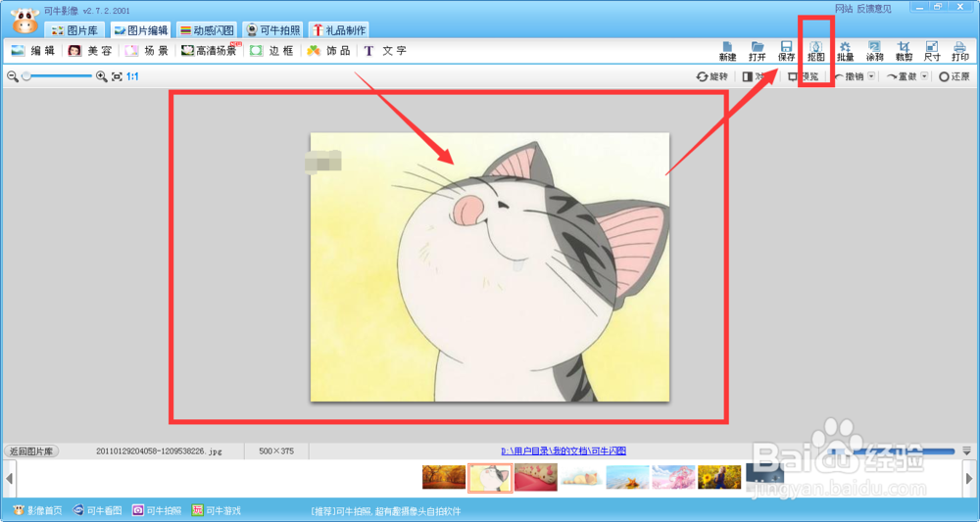980x522 pixels.
Task: Select the blue sky leaf thumbnail
Action: pyautogui.click(x=627, y=477)
